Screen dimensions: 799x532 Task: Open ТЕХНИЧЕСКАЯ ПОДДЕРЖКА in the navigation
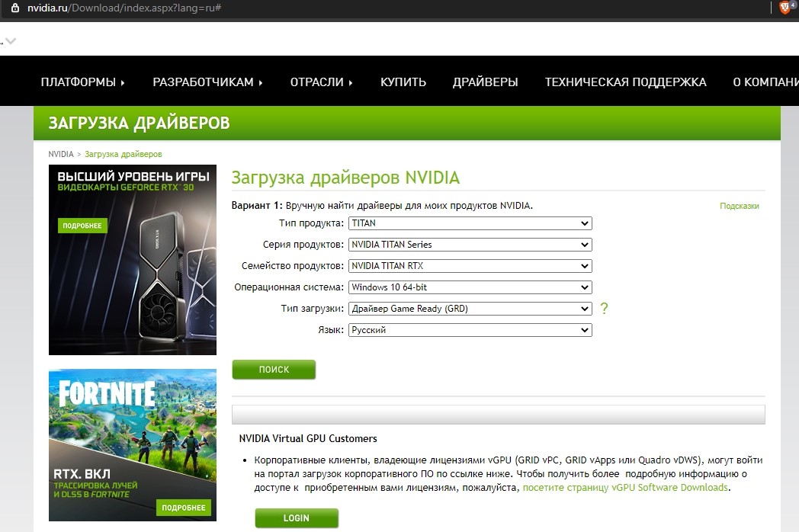[625, 82]
